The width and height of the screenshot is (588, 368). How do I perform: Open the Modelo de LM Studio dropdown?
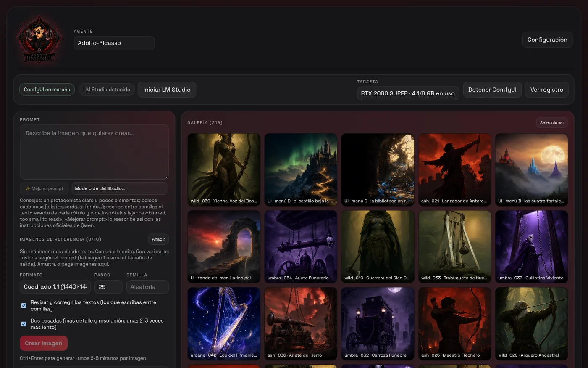tap(119, 188)
